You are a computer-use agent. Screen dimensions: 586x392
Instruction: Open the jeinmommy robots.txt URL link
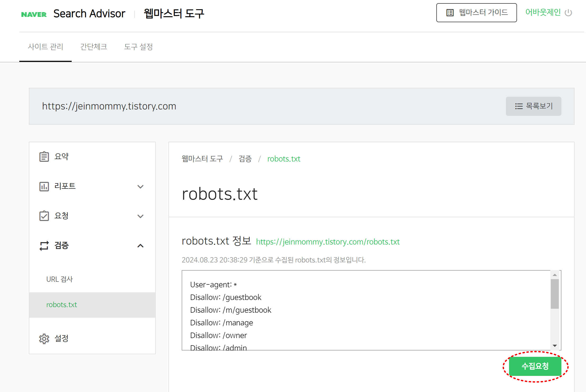(x=328, y=242)
